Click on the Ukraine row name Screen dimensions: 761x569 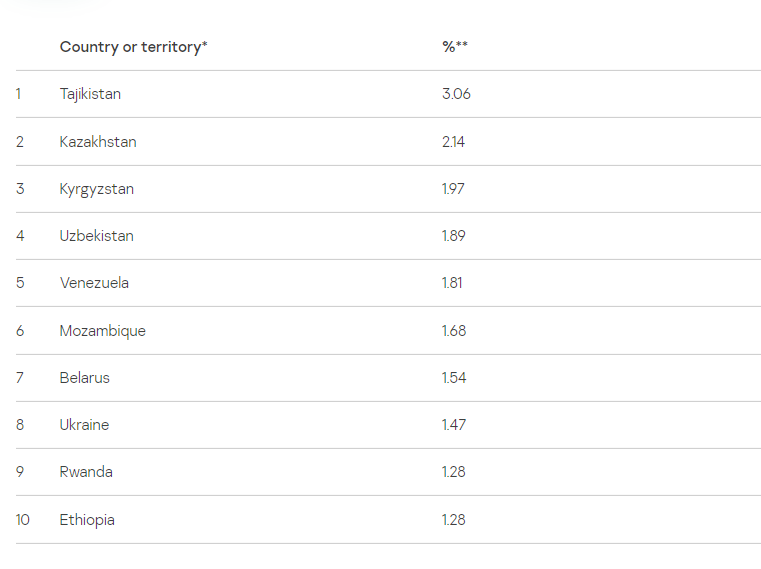pos(84,425)
